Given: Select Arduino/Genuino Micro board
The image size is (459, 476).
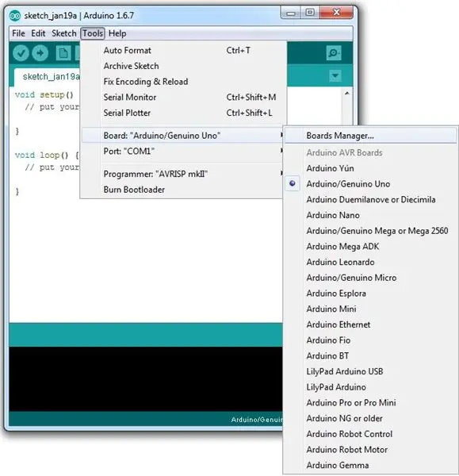Looking at the screenshot, I should tap(370, 278).
